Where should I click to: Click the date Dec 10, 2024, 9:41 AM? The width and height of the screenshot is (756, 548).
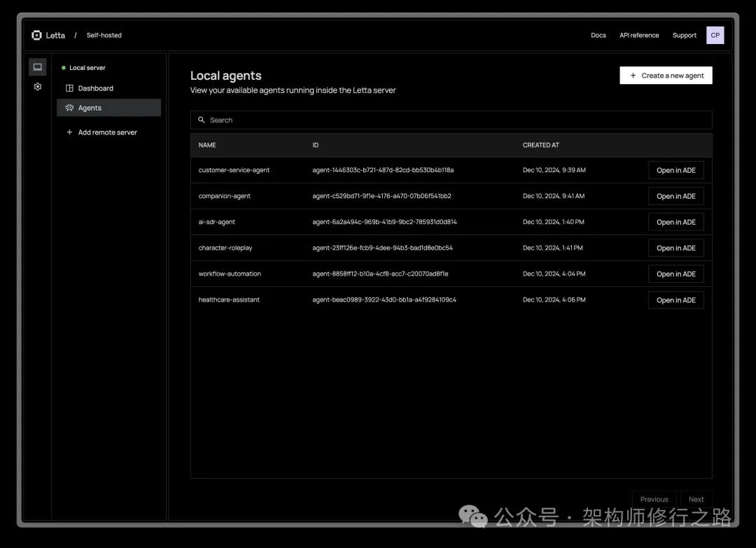[554, 196]
